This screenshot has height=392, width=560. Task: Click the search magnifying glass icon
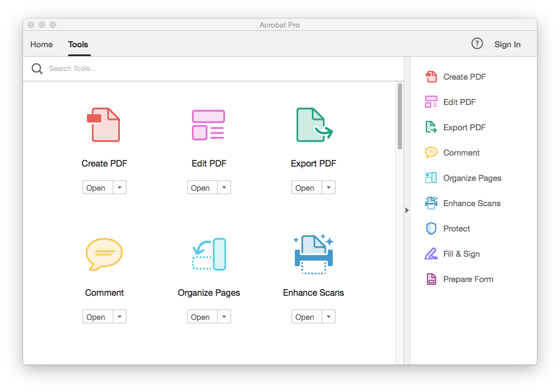tap(36, 68)
